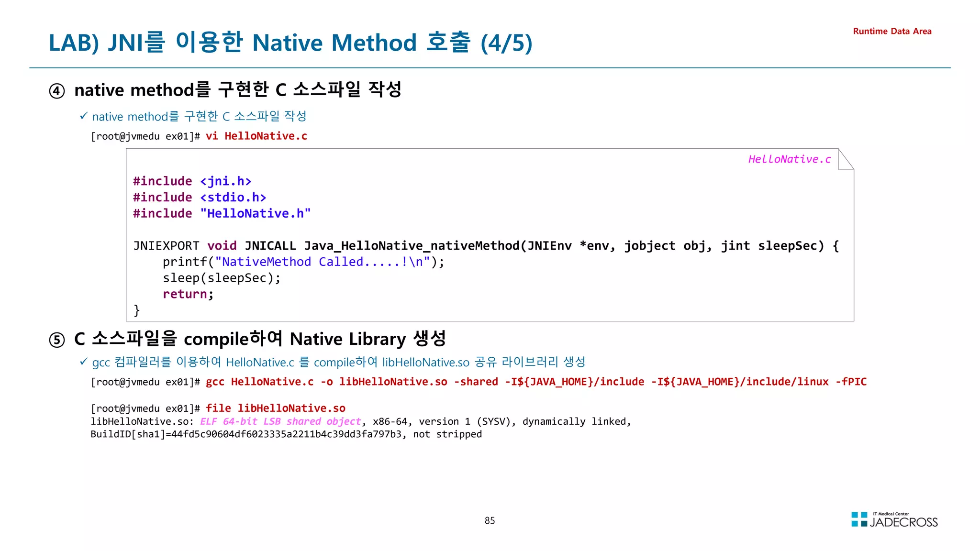The image size is (980, 551).
Task: Click the 'sleep(sleepSec);' line
Action: click(222, 278)
